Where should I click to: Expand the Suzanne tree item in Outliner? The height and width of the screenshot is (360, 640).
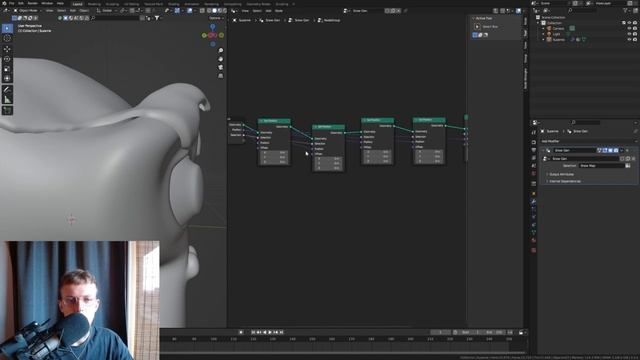[x=543, y=40]
